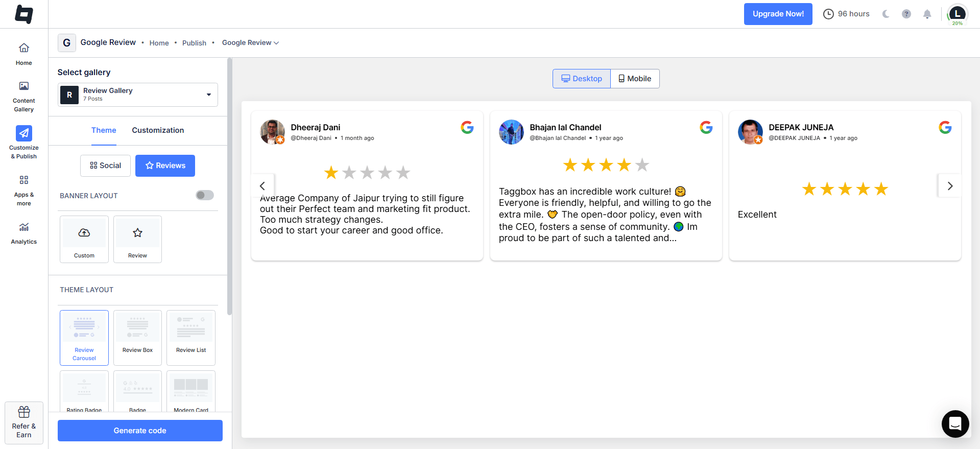Screen dimensions: 980x449
Task: Open the Review Gallery dropdown
Action: point(138,94)
